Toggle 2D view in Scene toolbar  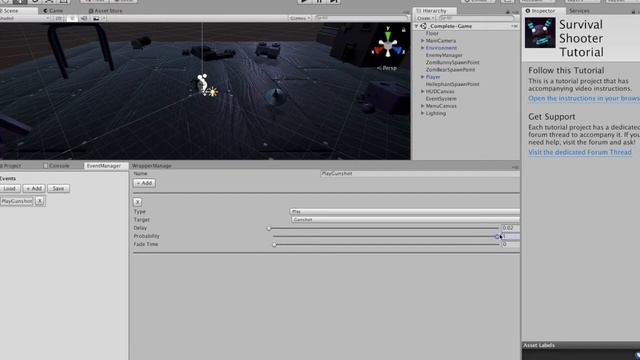[58, 18]
